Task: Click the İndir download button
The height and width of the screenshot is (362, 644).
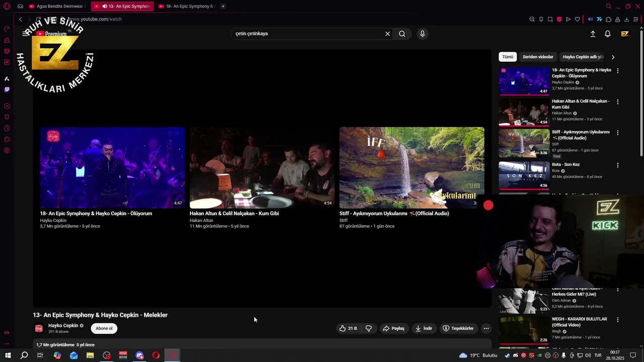Action: pyautogui.click(x=423, y=328)
